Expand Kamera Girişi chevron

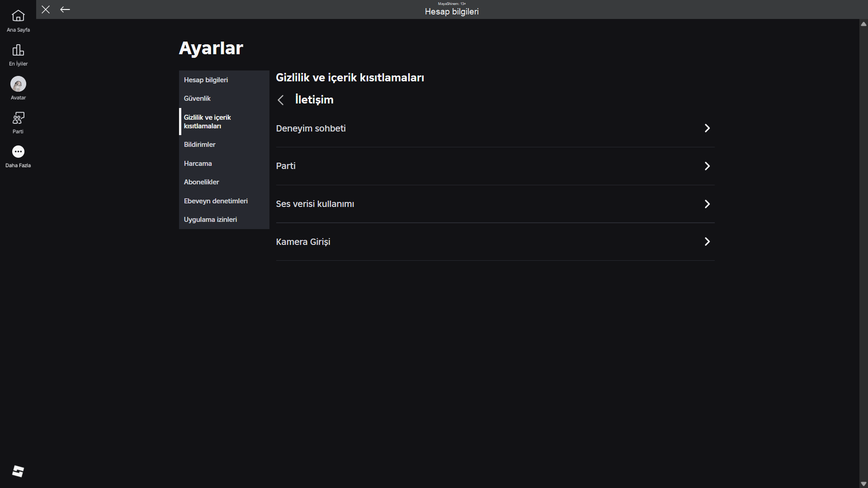tap(707, 242)
